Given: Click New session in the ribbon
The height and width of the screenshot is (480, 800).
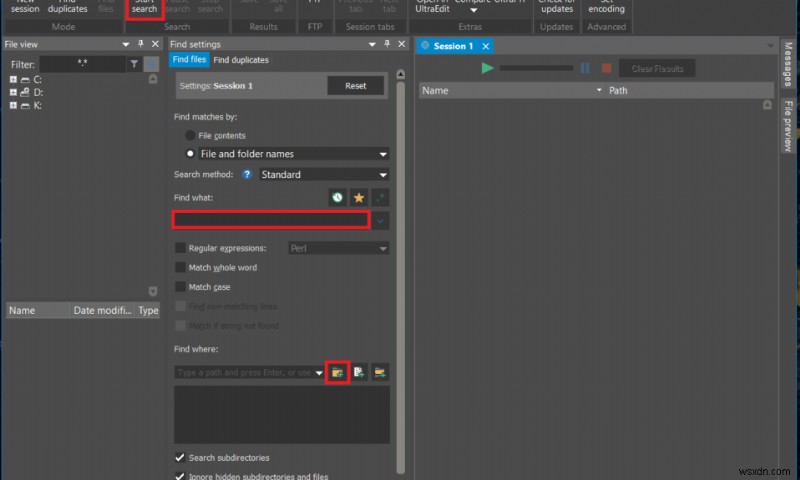Looking at the screenshot, I should 25,7.
